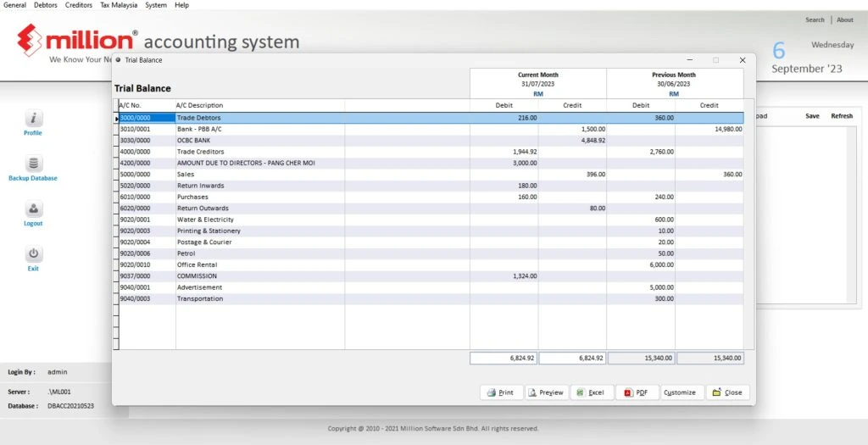Viewport: 868px width, 445px height.
Task: Open the Creditors menu
Action: point(79,5)
